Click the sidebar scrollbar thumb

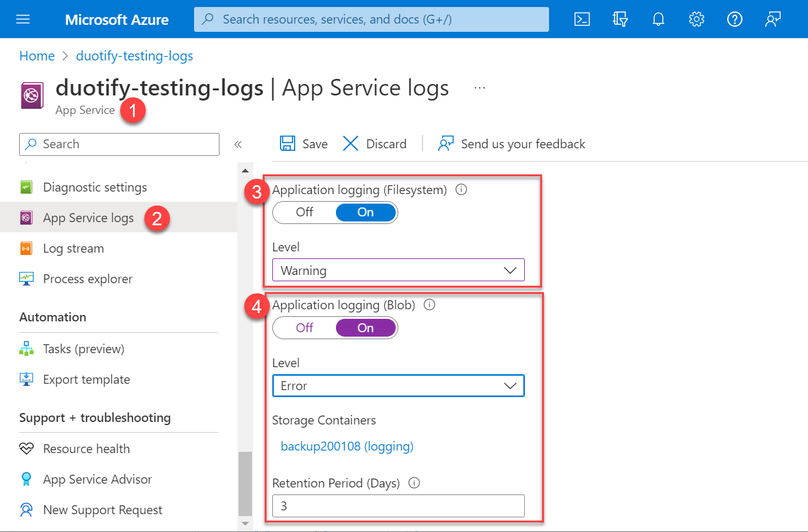click(245, 483)
